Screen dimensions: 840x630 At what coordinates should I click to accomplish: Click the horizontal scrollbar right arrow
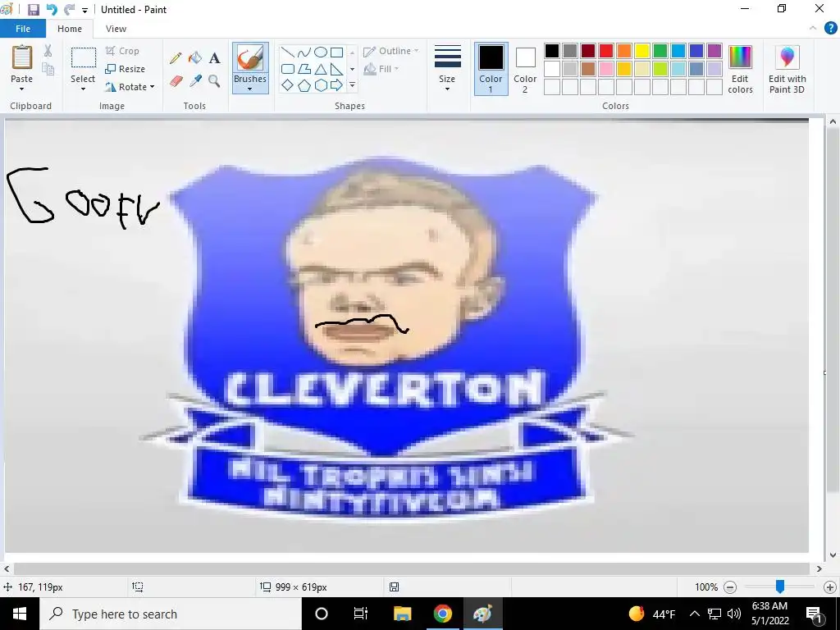pyautogui.click(x=819, y=569)
